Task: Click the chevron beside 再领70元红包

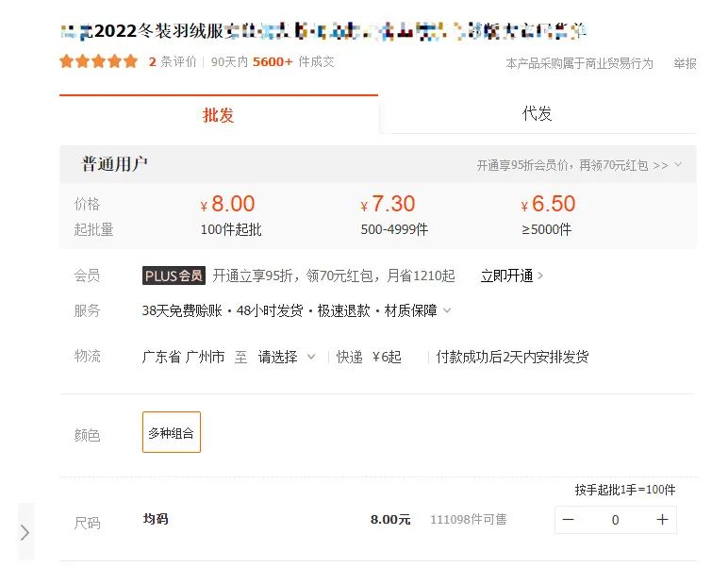Action: [x=678, y=164]
